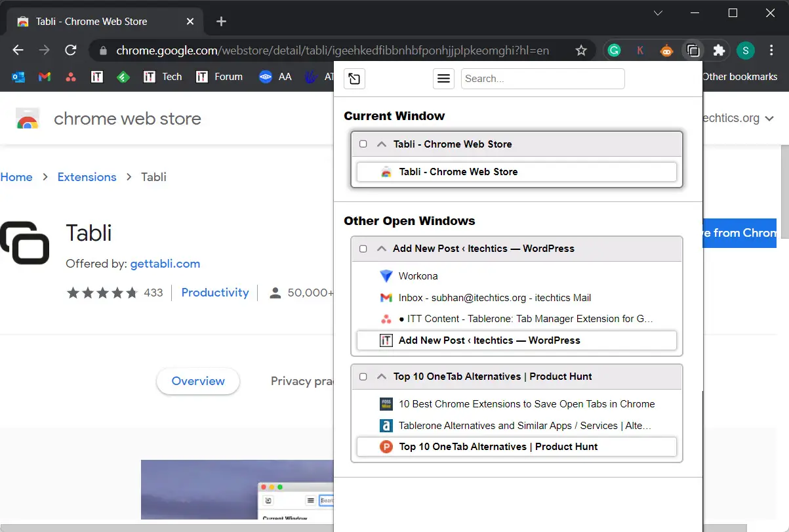Select the Top 10 OneTab row with Product Hunt icon
The width and height of the screenshot is (789, 532).
click(517, 447)
